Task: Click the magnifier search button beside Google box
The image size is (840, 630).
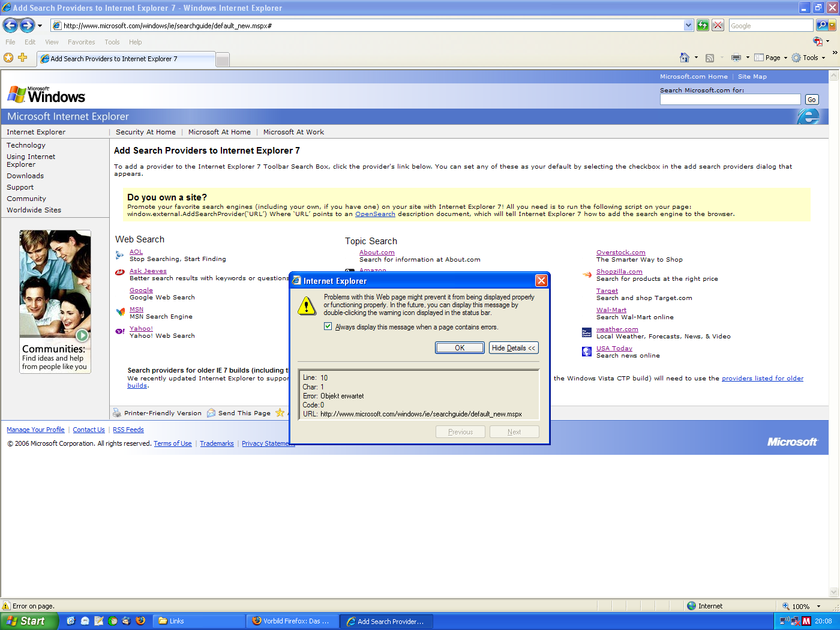Action: (821, 25)
